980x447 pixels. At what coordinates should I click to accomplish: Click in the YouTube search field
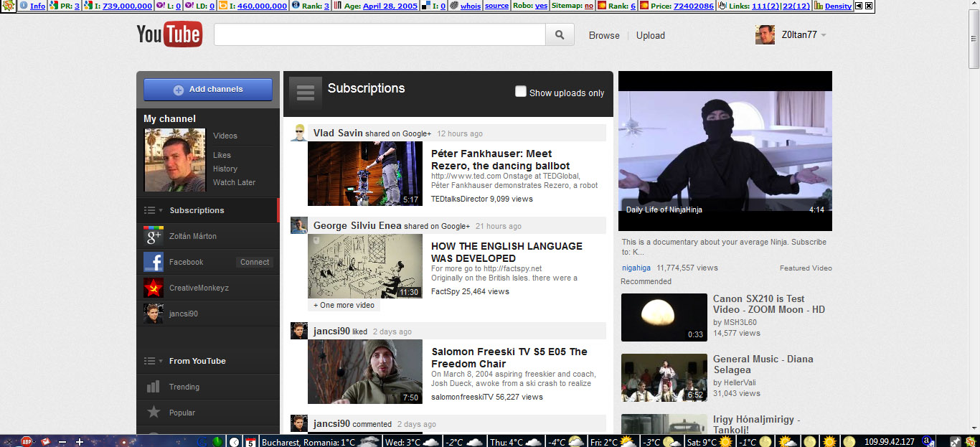(380, 35)
